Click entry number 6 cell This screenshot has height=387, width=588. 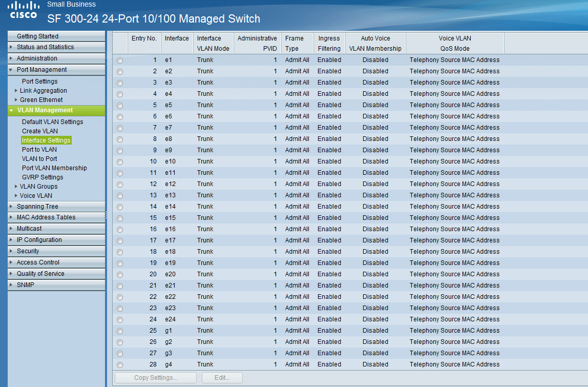(155, 116)
